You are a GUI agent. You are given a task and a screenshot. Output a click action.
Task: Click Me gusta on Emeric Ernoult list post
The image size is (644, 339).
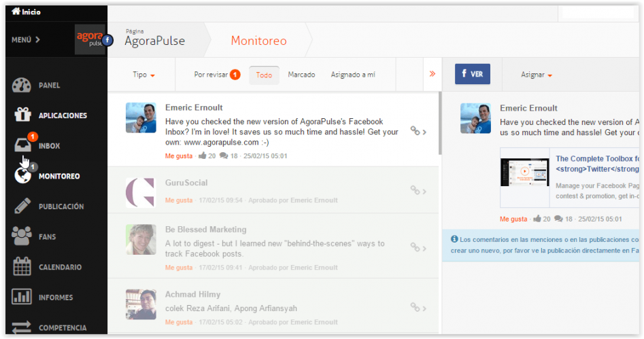179,156
